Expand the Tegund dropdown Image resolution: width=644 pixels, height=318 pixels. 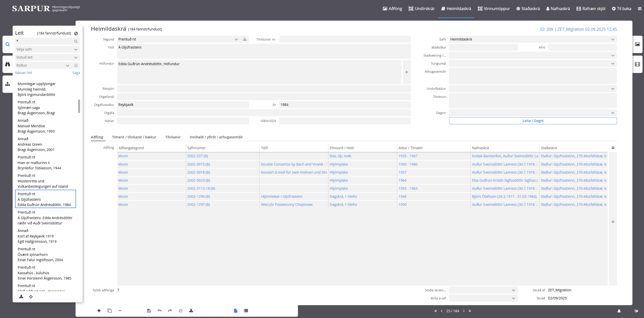236,39
